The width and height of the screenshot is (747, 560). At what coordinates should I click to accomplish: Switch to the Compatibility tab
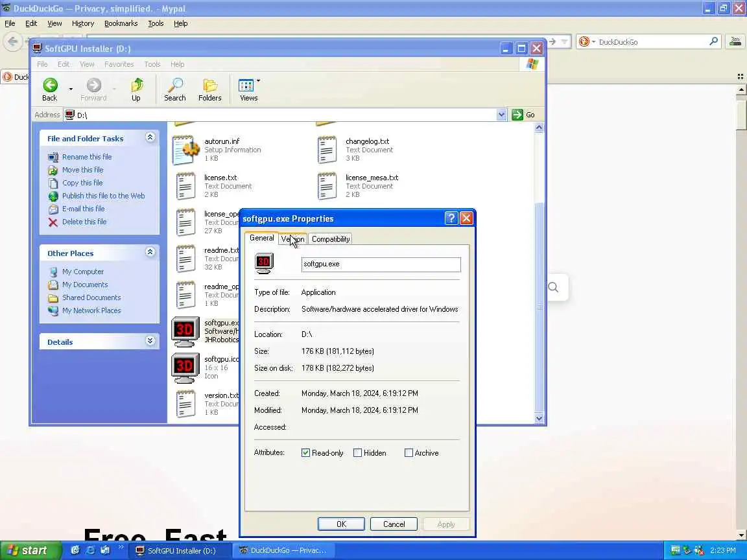tap(331, 239)
